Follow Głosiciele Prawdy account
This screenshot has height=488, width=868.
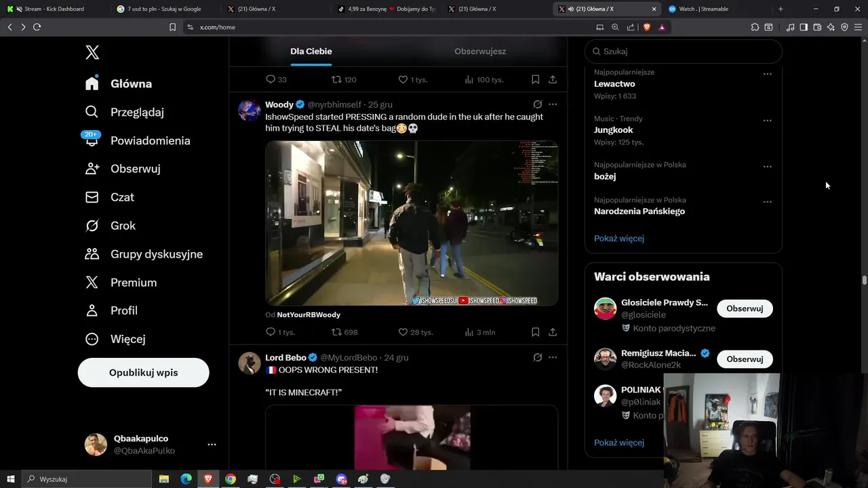point(745,308)
